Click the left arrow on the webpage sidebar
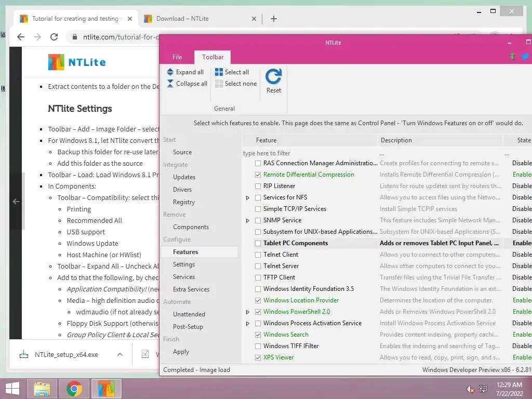The width and height of the screenshot is (532, 399). pyautogui.click(x=16, y=202)
